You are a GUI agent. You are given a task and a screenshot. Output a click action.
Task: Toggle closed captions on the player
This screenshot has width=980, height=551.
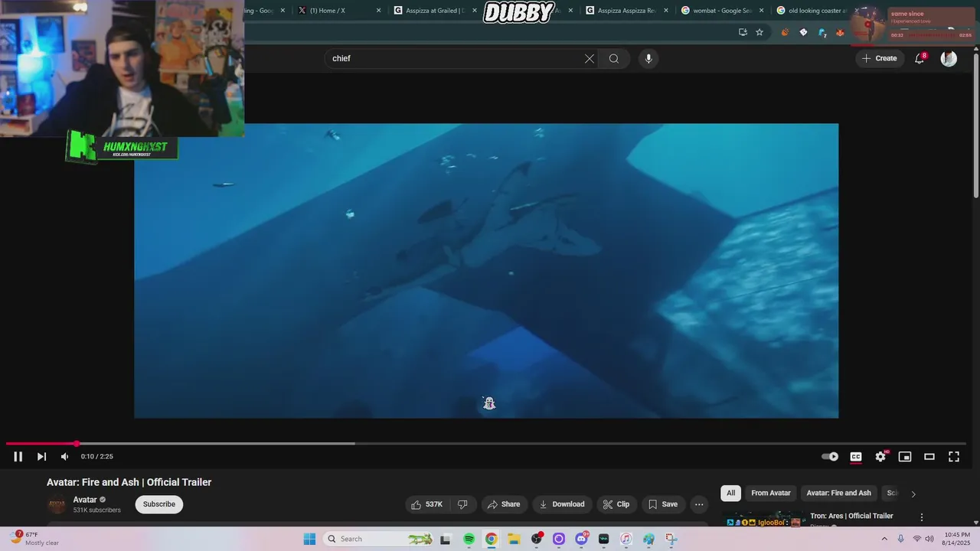[x=856, y=457]
